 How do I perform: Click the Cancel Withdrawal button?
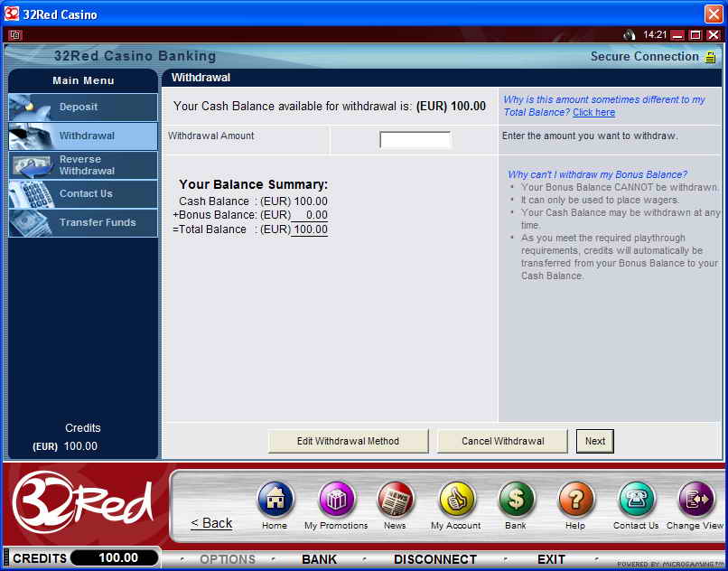point(502,441)
